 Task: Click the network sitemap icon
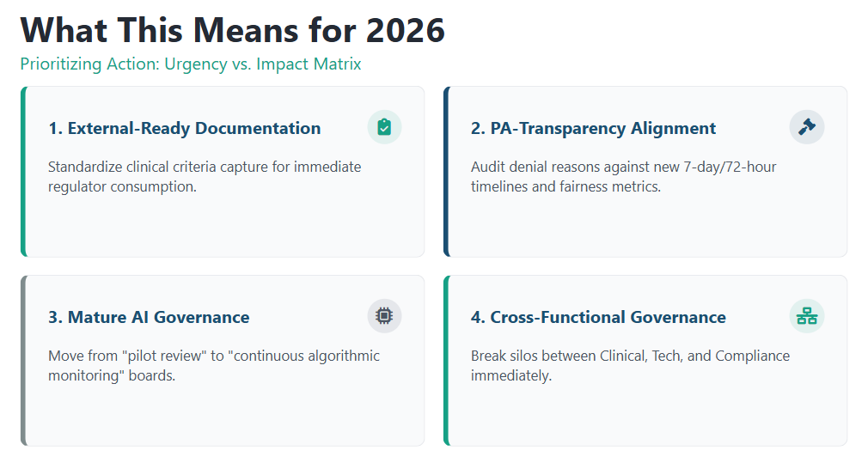click(806, 316)
